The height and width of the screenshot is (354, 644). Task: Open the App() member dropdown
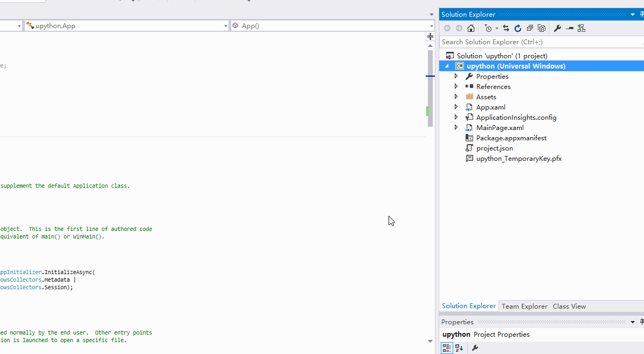[x=431, y=26]
